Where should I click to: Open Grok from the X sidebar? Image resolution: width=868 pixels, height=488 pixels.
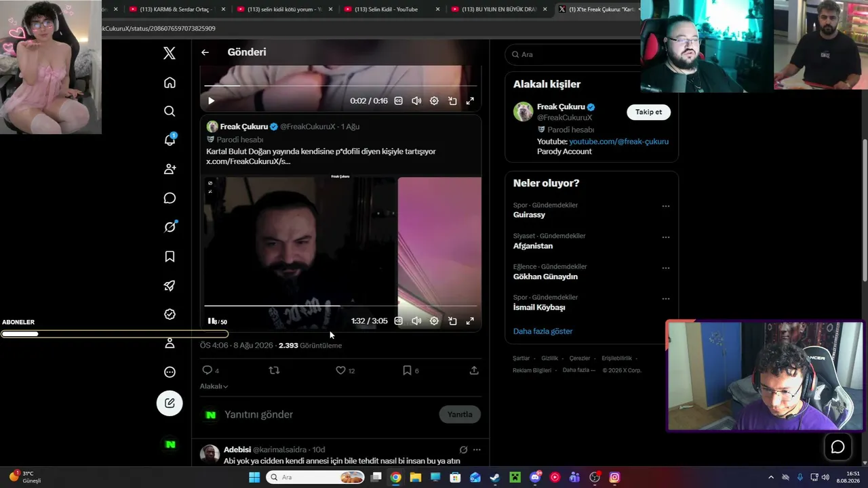tap(170, 227)
